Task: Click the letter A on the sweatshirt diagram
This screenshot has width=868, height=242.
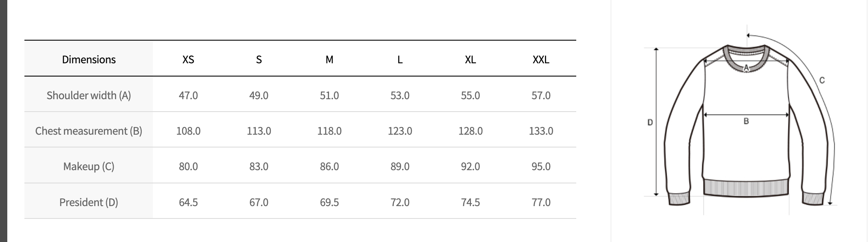Action: tap(746, 68)
